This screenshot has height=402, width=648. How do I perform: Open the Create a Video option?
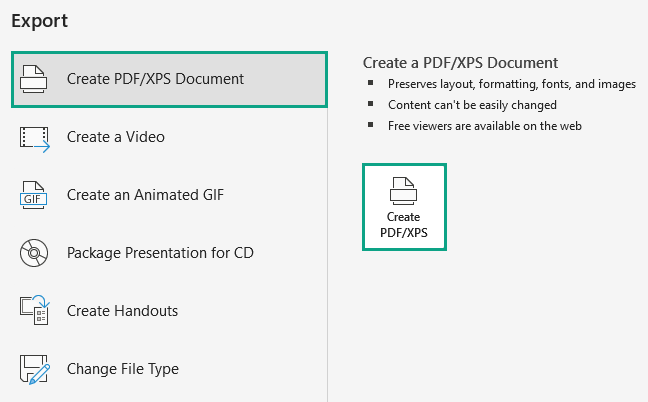tap(169, 137)
